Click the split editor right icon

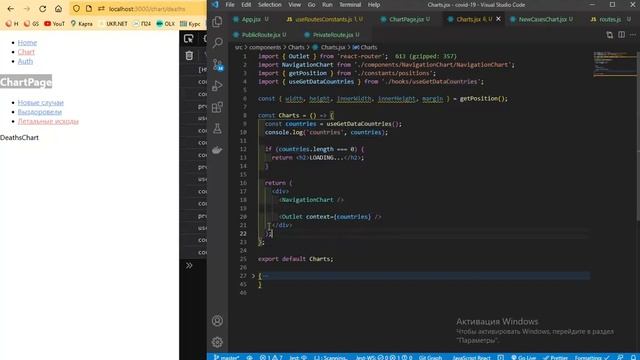point(621,35)
